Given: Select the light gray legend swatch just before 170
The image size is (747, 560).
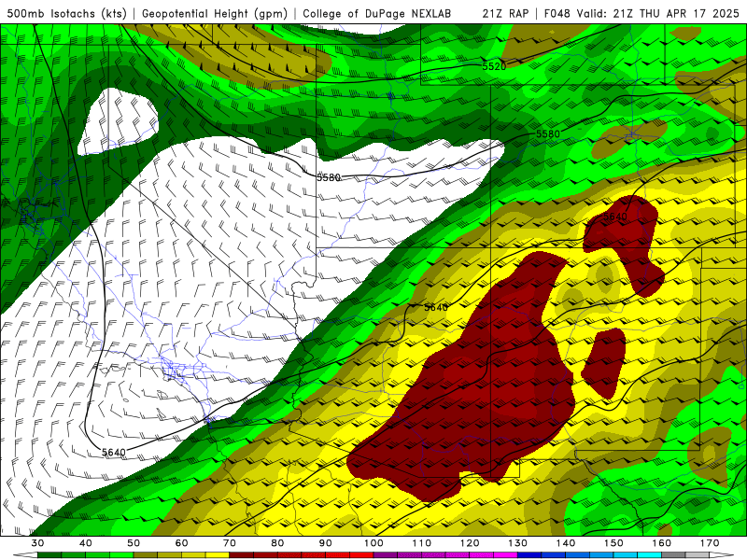Looking at the screenshot, I should click(x=698, y=555).
